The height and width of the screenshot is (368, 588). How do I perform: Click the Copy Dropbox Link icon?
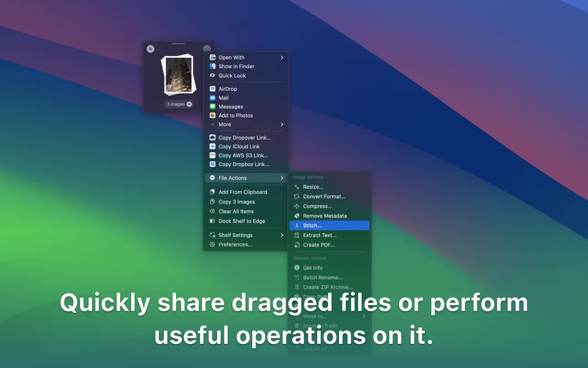212,164
